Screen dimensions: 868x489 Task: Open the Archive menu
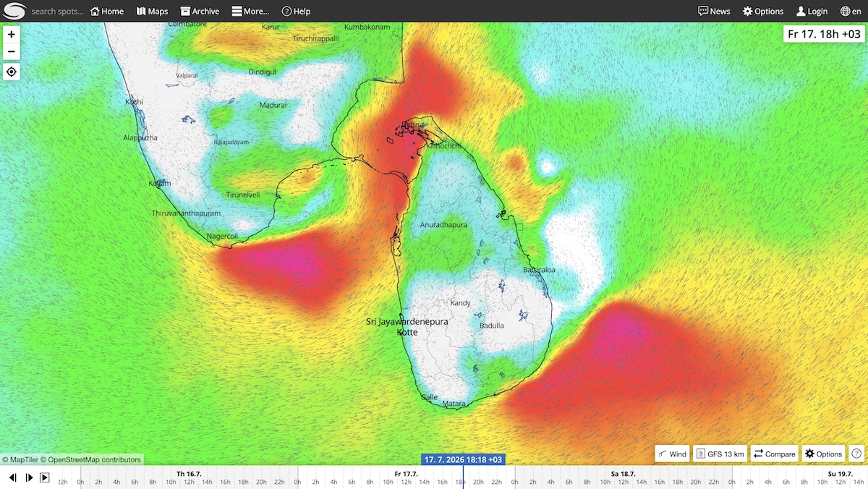[200, 12]
